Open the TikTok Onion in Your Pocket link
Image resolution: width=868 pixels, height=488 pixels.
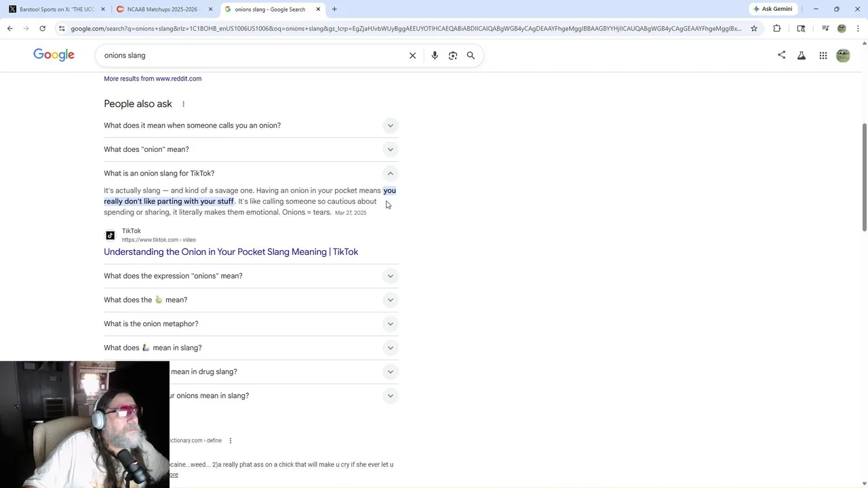pyautogui.click(x=231, y=252)
